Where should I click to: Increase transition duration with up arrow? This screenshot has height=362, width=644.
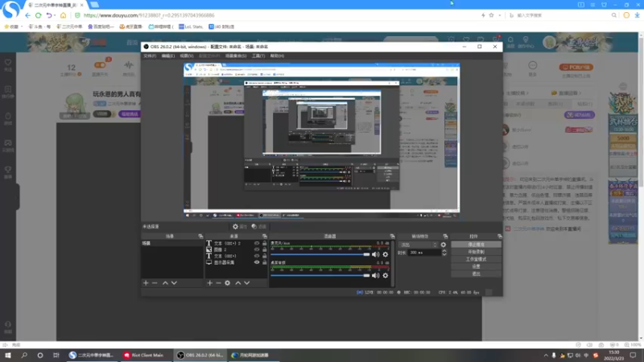444,251
